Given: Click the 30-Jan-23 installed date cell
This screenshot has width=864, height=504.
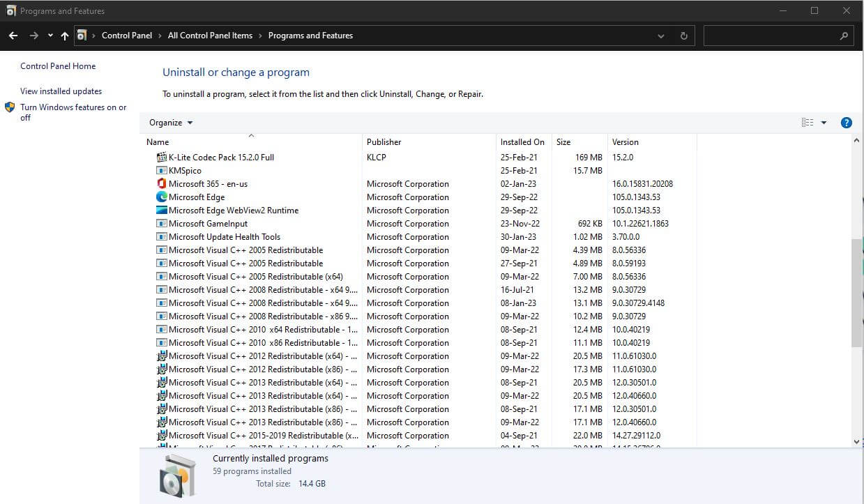Looking at the screenshot, I should (519, 237).
